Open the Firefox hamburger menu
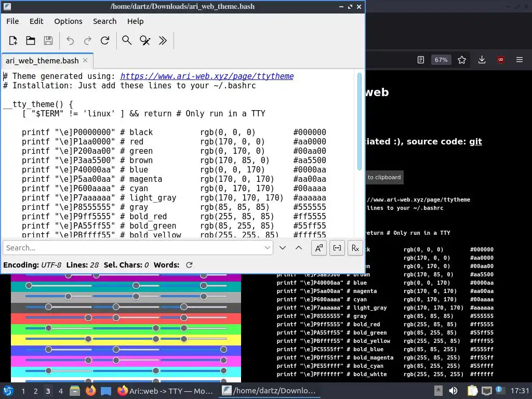Viewport: 532px width, 399px height. [x=520, y=60]
